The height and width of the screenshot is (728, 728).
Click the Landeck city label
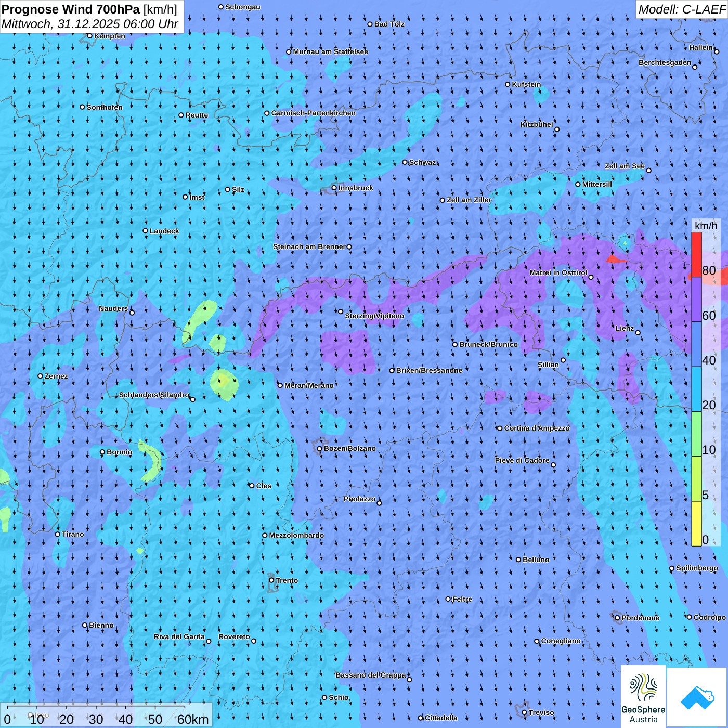click(x=164, y=231)
